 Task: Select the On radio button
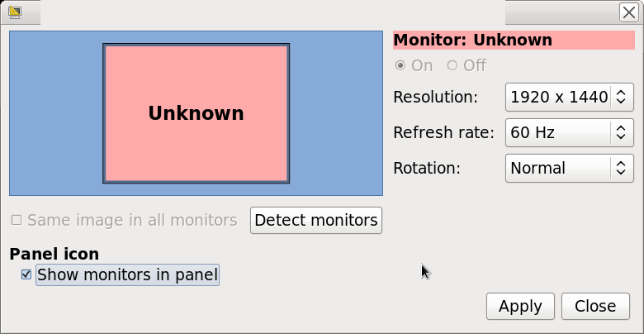click(400, 65)
